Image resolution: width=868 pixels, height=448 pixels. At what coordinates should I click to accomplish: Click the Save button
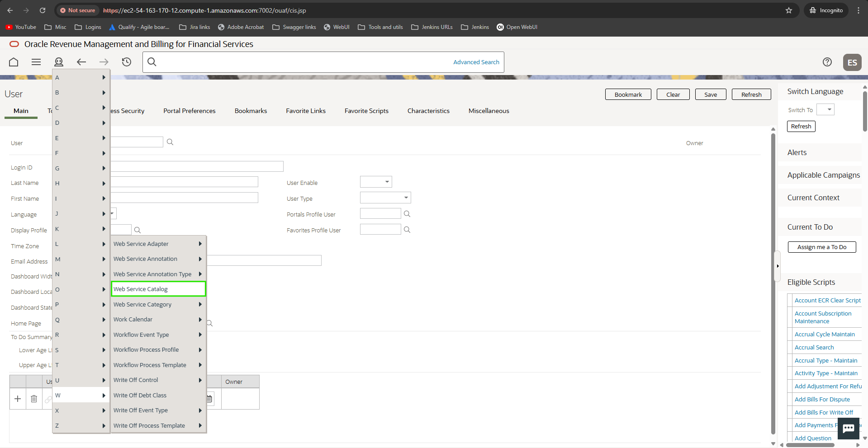click(710, 94)
